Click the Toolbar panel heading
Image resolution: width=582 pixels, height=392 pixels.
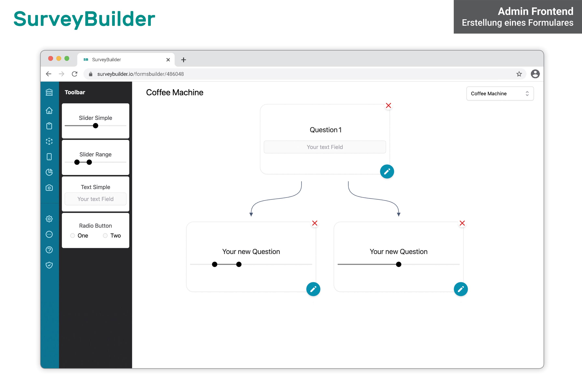[x=75, y=92]
